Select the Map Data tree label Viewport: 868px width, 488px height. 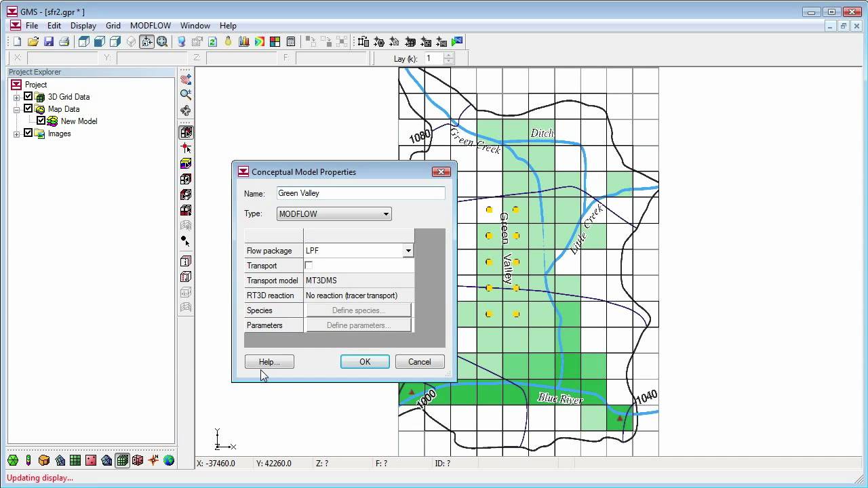point(64,109)
